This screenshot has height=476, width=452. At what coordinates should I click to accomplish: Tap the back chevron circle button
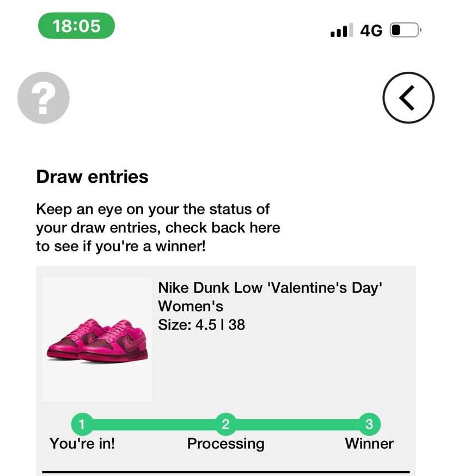click(408, 98)
